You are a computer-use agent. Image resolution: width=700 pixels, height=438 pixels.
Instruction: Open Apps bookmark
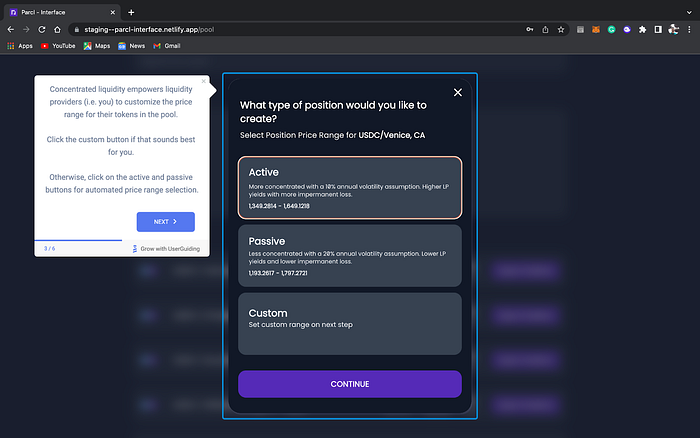[20, 46]
